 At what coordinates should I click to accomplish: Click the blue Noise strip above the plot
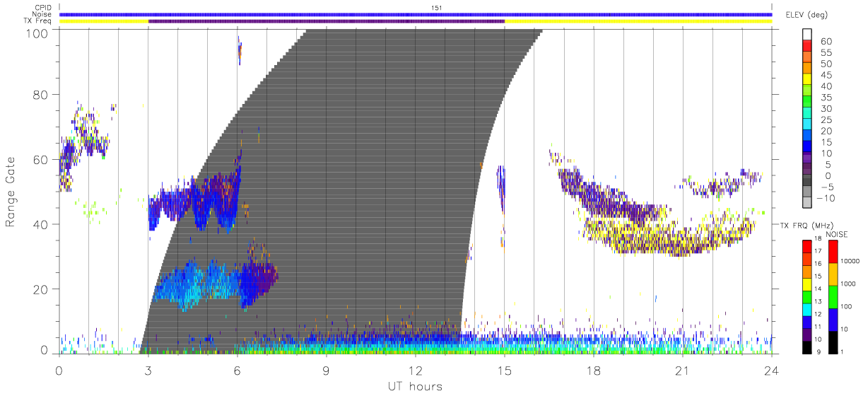coord(416,14)
